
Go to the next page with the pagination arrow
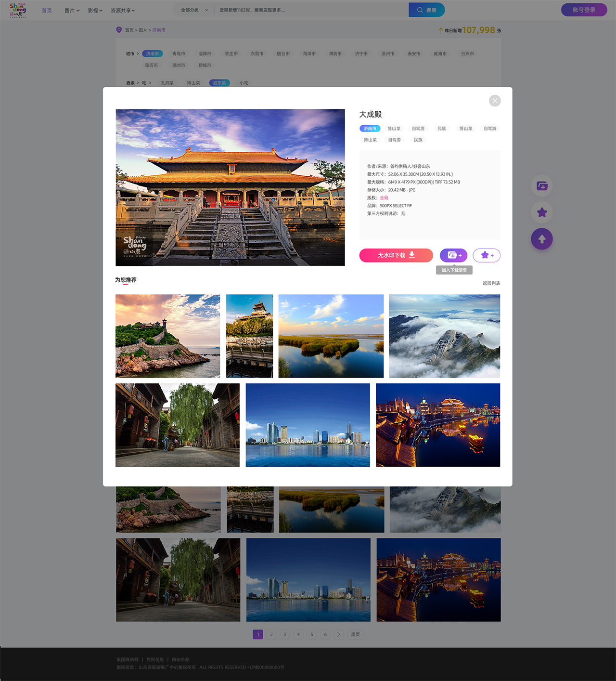339,634
